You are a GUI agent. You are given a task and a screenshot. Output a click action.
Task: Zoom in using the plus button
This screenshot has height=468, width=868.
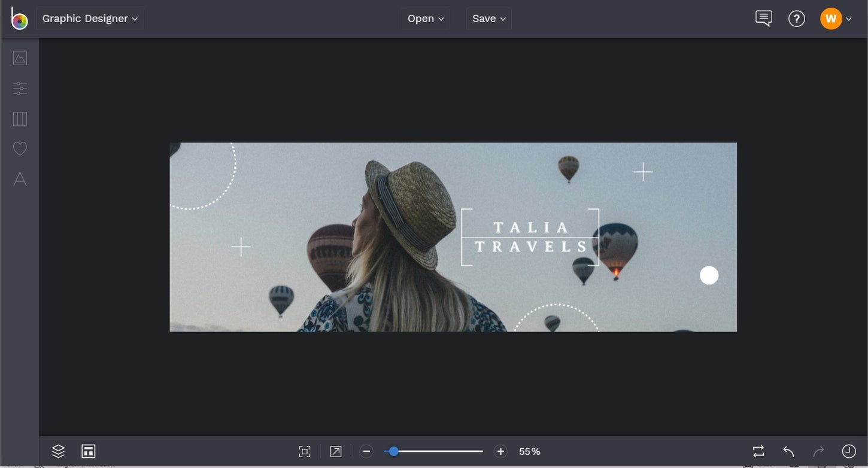pos(500,451)
